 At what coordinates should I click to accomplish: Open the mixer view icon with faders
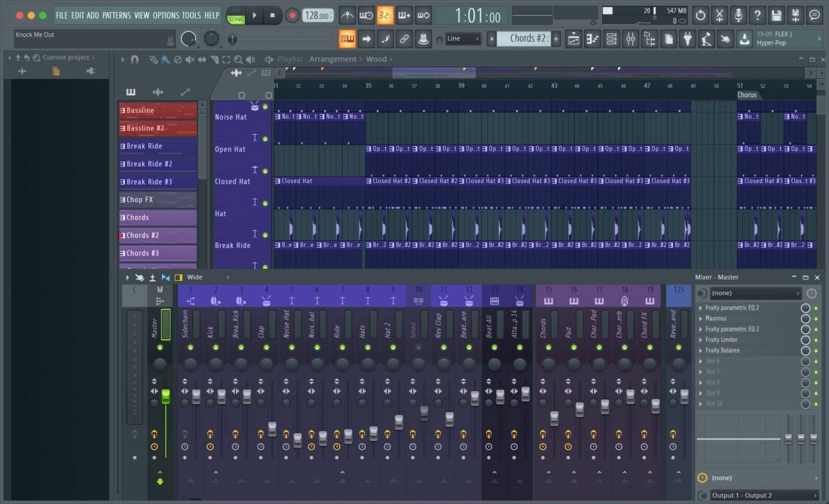pyautogui.click(x=631, y=38)
